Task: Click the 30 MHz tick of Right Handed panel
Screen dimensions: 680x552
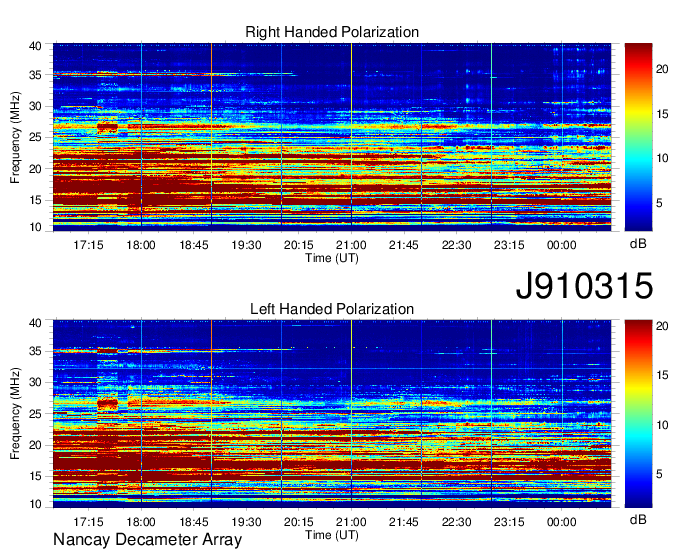Action: click(x=35, y=106)
